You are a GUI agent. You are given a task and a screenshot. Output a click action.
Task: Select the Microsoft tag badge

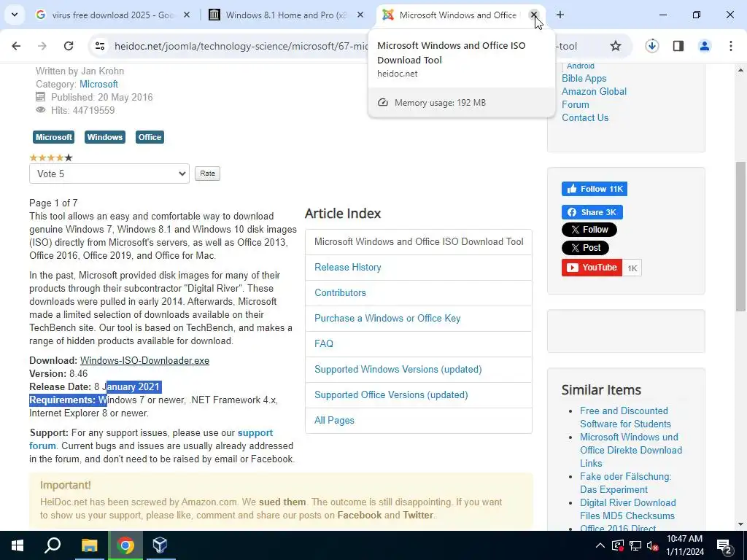53,137
